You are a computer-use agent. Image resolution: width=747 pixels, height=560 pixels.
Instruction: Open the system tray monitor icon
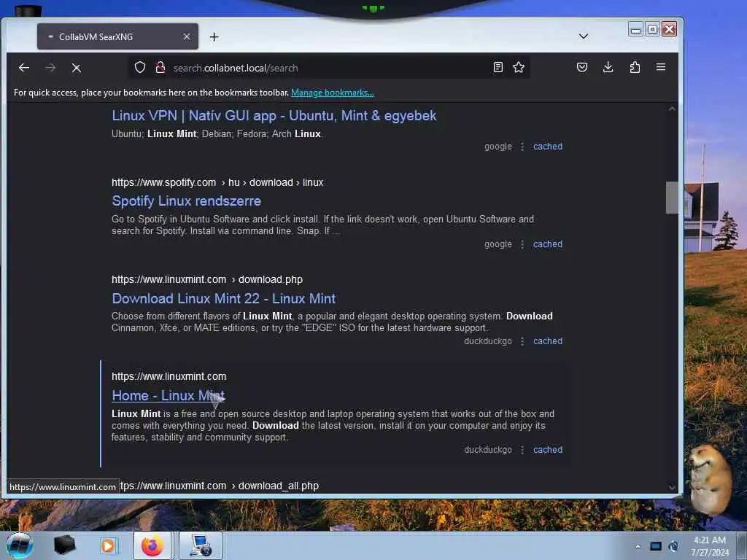(x=656, y=546)
